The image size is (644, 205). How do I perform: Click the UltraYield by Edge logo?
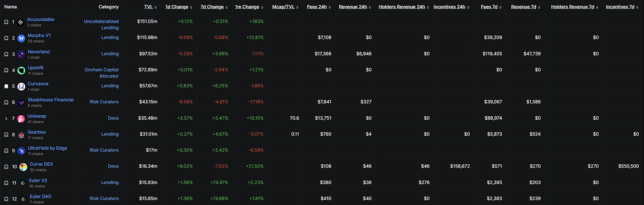pos(21,151)
